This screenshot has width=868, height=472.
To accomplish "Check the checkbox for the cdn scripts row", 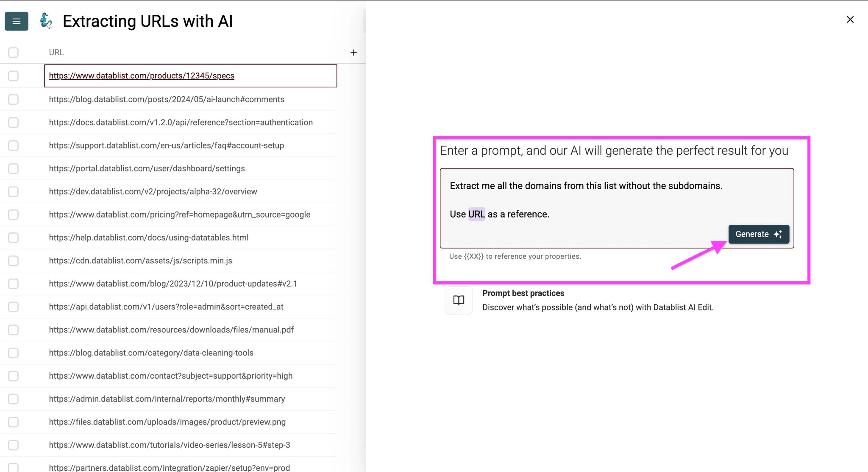I will tap(14, 261).
